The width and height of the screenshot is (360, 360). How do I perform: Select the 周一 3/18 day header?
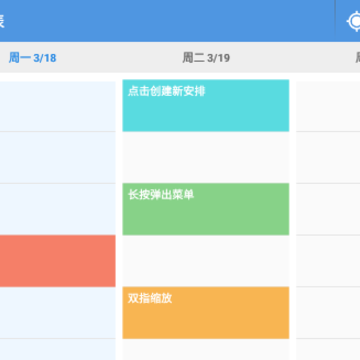(32, 58)
